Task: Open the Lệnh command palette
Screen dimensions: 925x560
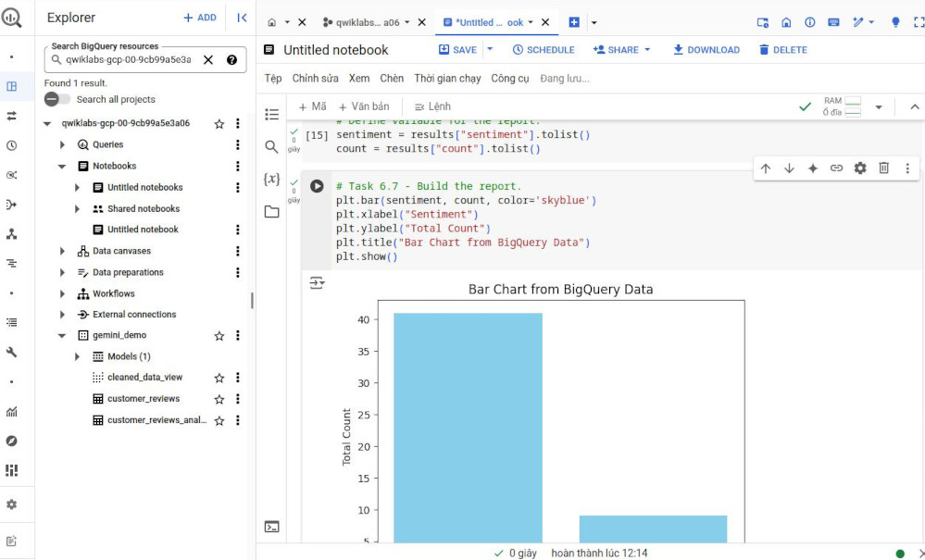Action: (x=432, y=106)
